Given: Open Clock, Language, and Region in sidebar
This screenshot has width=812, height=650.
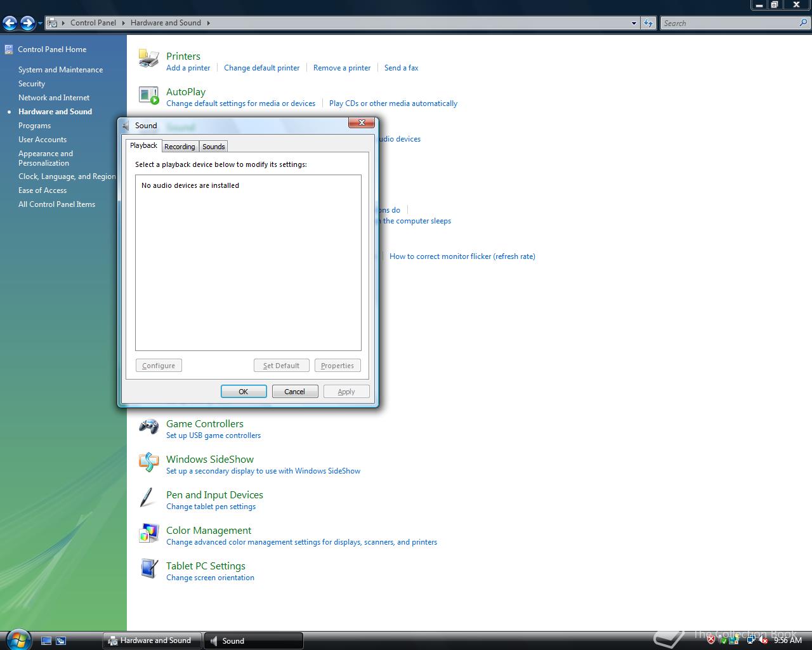Looking at the screenshot, I should [67, 176].
